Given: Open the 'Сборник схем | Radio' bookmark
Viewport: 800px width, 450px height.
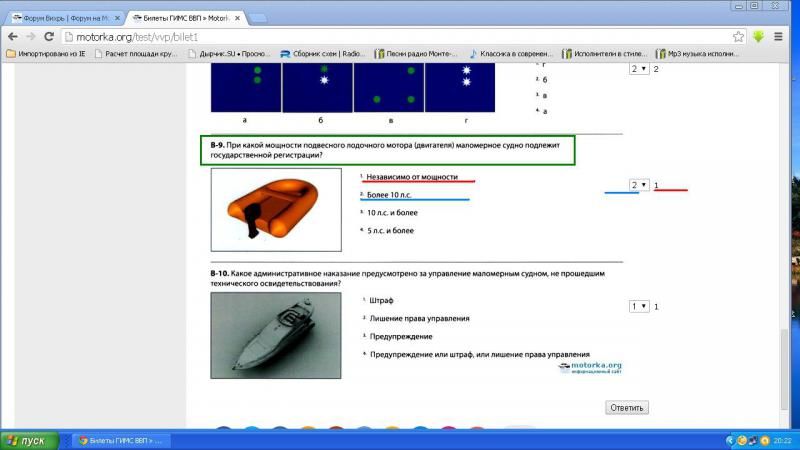Looking at the screenshot, I should click(322, 54).
